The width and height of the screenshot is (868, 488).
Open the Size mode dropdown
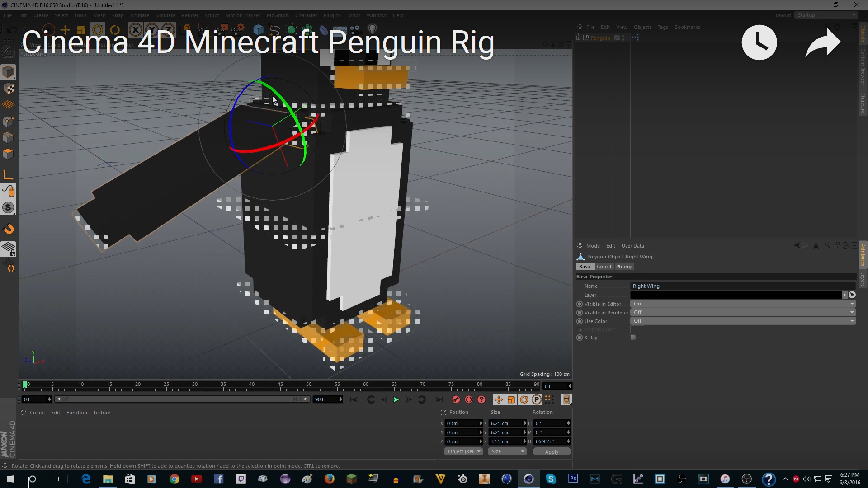pos(507,452)
